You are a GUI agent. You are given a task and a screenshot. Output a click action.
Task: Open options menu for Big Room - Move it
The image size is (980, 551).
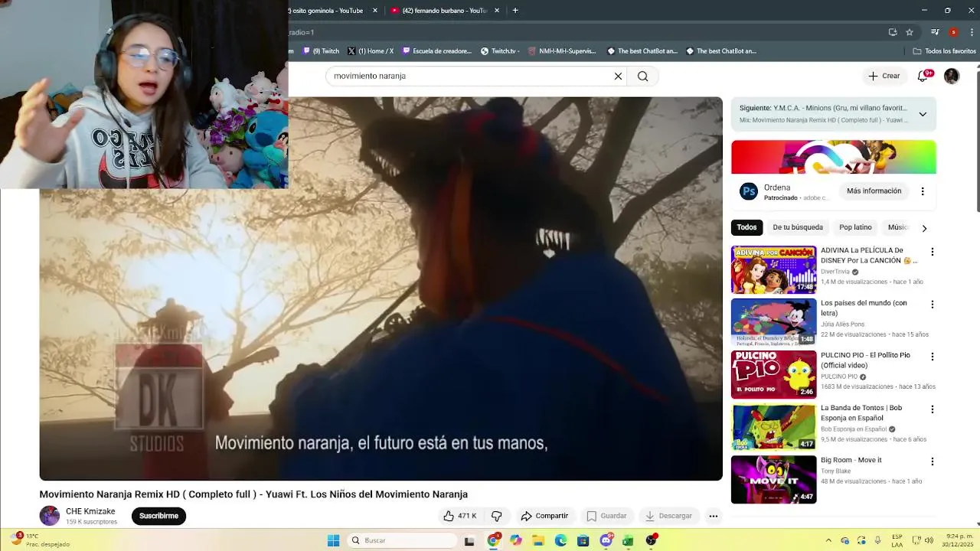coord(932,461)
